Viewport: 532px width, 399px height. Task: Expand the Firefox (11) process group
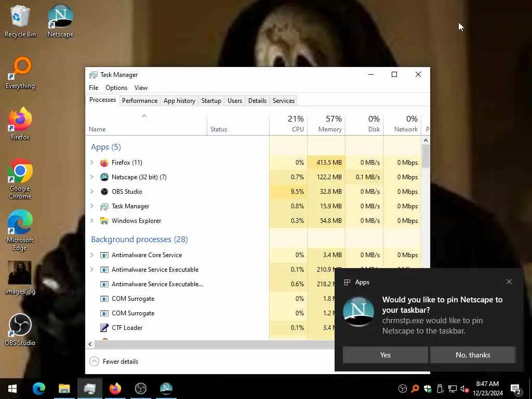click(x=91, y=163)
